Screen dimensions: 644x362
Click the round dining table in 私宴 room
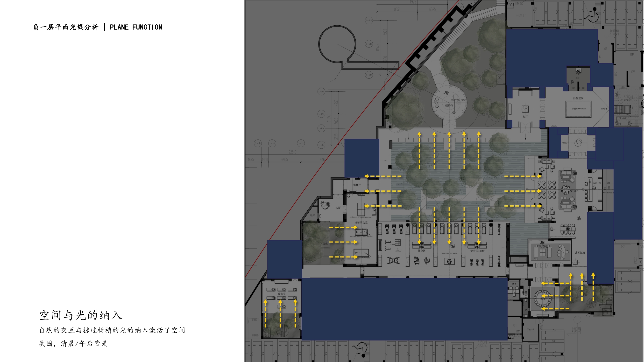tap(543, 298)
